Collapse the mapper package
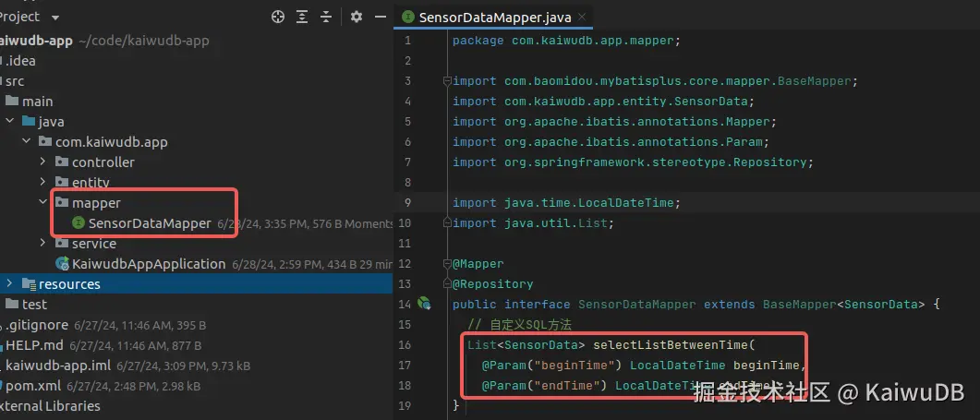This screenshot has height=420, width=980. point(43,203)
